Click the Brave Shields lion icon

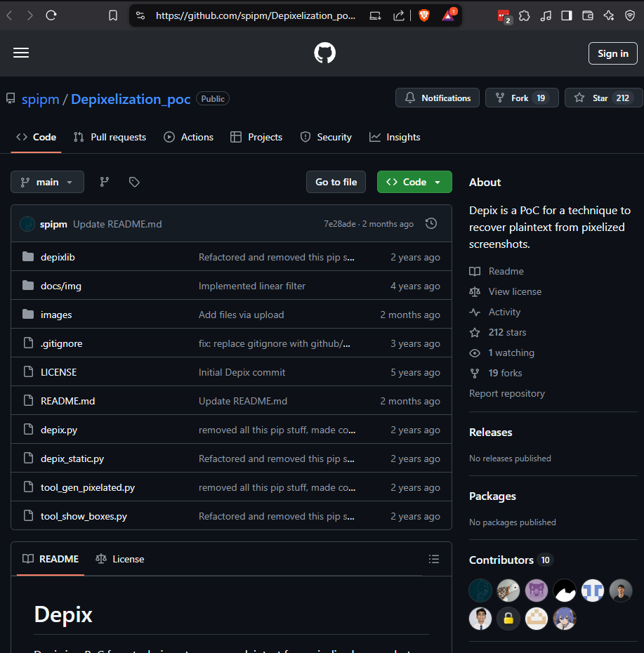point(424,15)
